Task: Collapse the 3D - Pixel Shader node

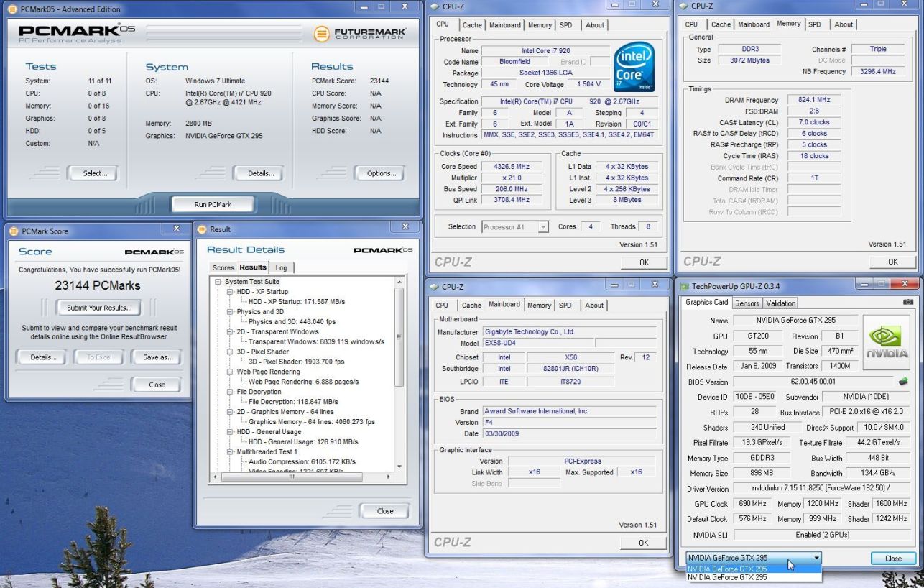Action: click(x=230, y=352)
